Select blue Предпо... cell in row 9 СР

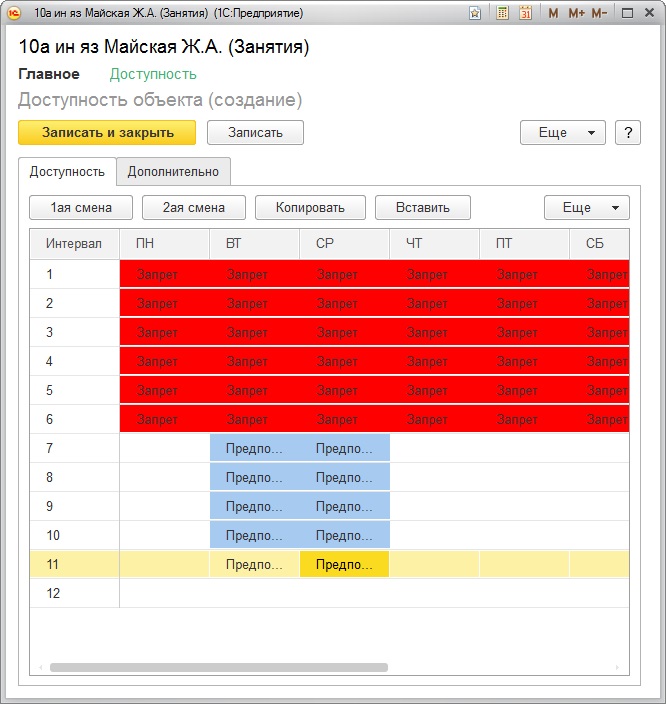coord(344,506)
